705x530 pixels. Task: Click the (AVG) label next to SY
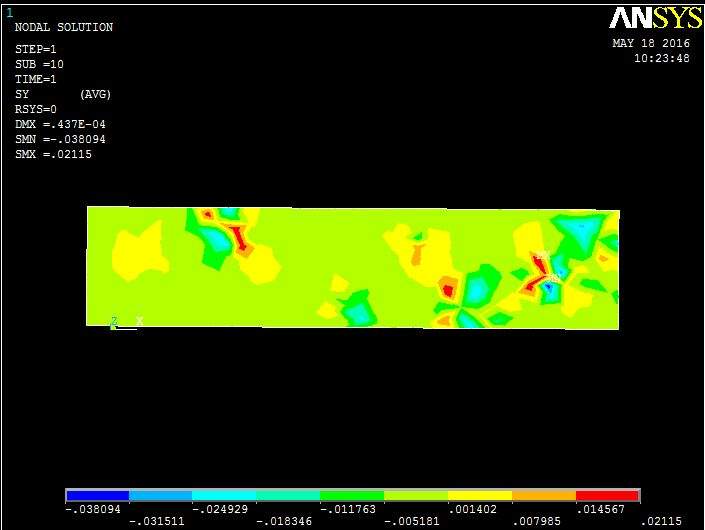click(95, 94)
